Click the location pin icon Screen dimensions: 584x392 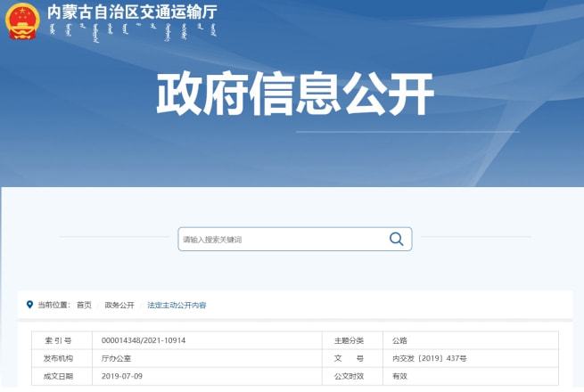29,305
